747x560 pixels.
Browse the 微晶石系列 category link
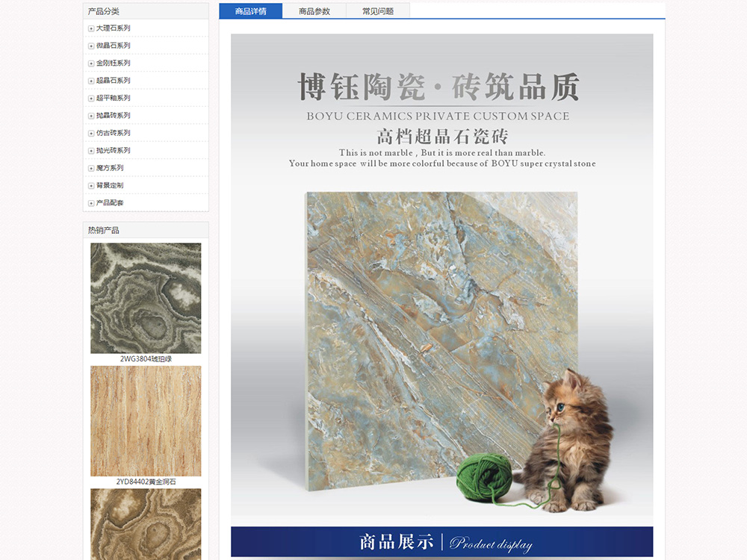pos(114,46)
